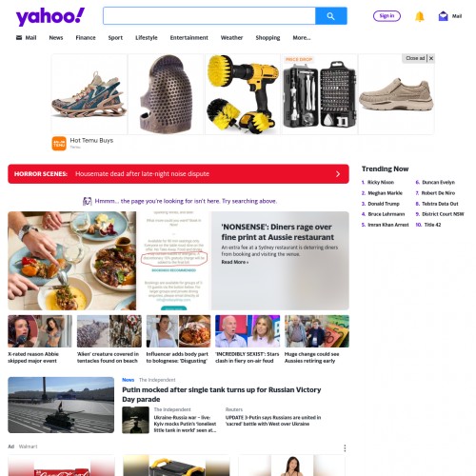Click the blue search magnifier button
This screenshot has height=476, width=476.
coord(331,16)
